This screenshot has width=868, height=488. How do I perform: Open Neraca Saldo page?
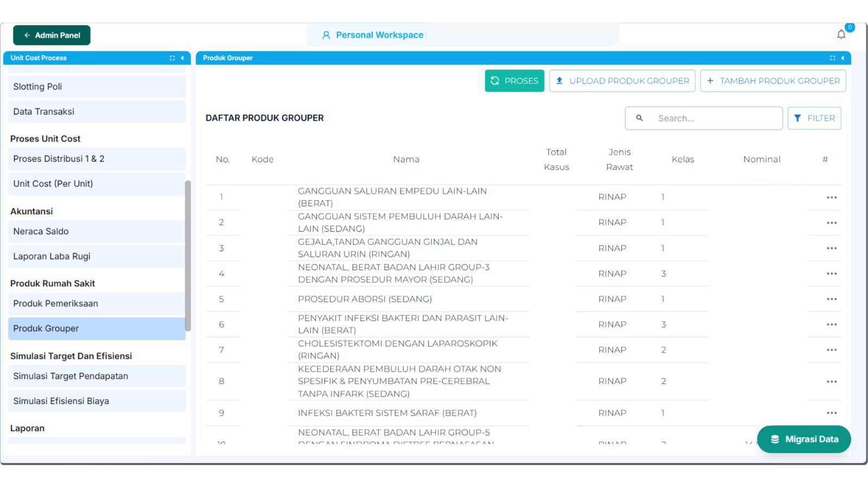click(x=97, y=232)
